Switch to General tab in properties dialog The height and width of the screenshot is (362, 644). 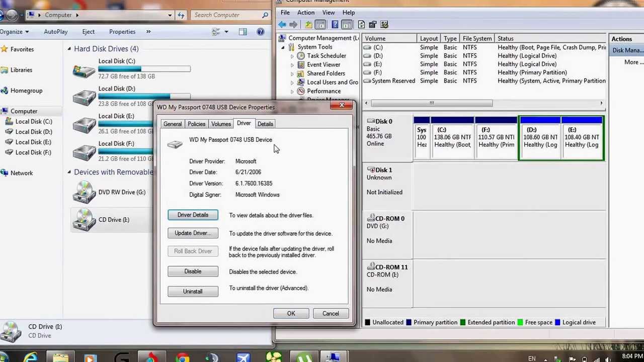(x=173, y=124)
